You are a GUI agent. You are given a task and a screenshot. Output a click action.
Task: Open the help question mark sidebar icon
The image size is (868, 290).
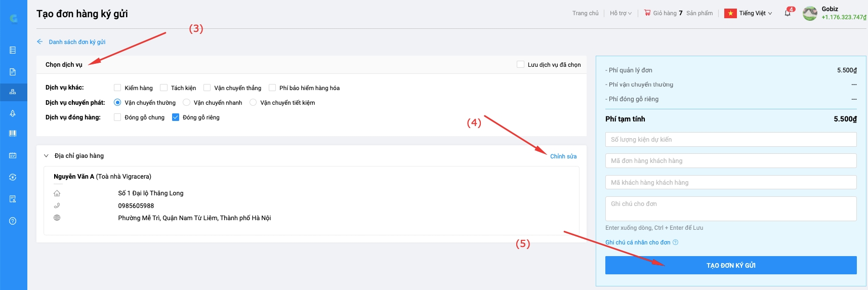coord(13,221)
